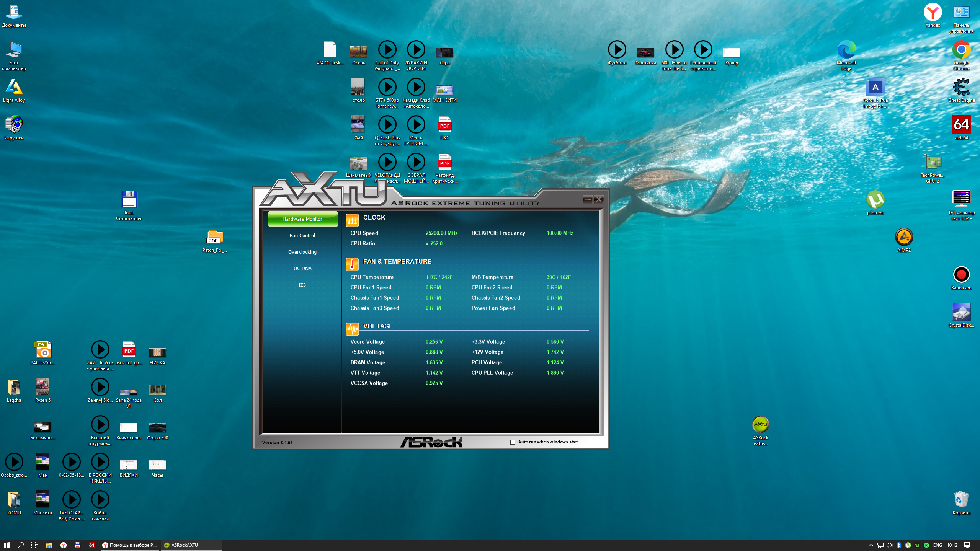Viewport: 980px width, 551px height.
Task: Go to the IES tab
Action: point(302,285)
